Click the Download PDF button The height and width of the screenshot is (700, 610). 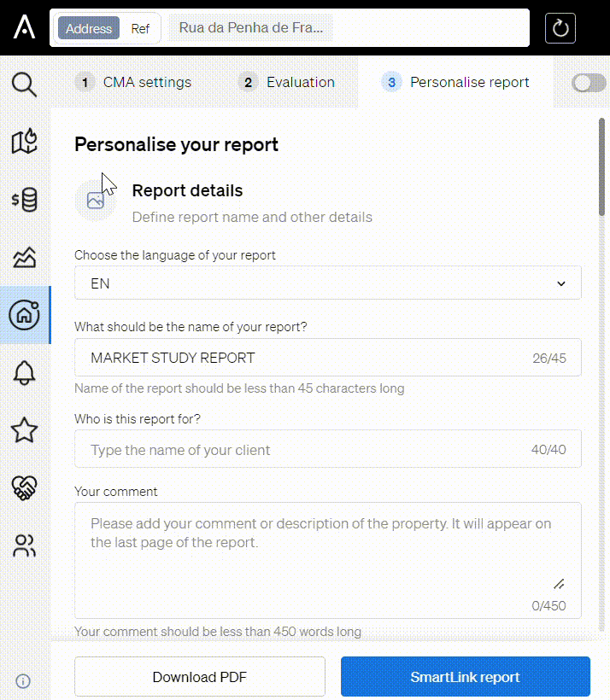(x=200, y=677)
